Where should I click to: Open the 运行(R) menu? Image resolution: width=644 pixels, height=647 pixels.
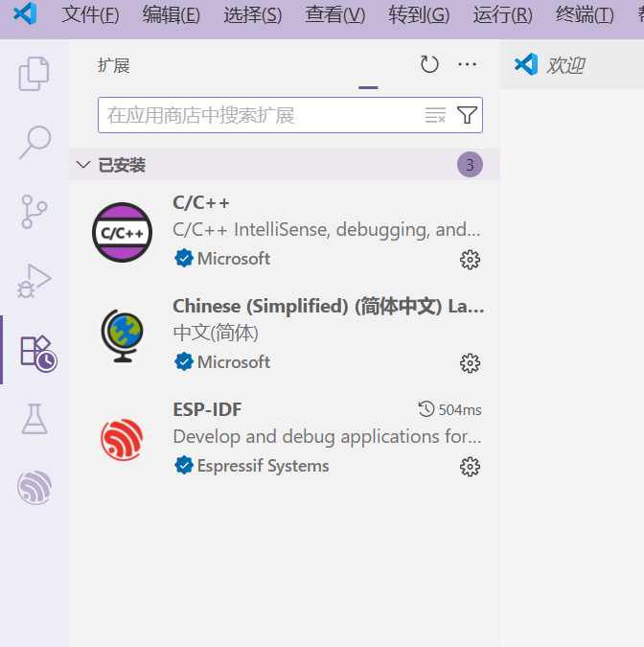click(502, 15)
